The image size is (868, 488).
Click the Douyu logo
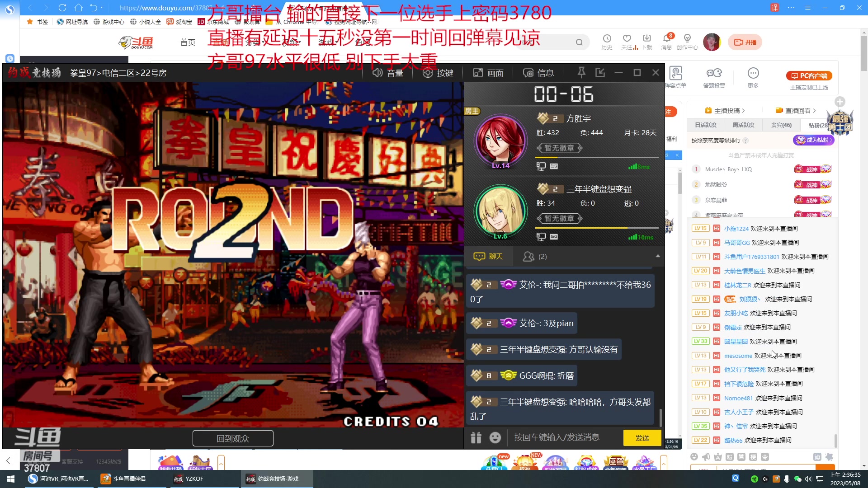[x=136, y=42]
